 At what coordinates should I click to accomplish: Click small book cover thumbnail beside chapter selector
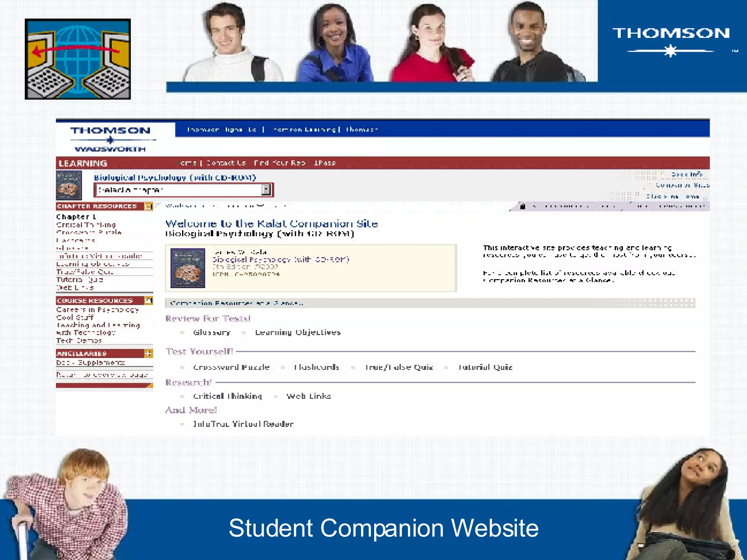69,185
